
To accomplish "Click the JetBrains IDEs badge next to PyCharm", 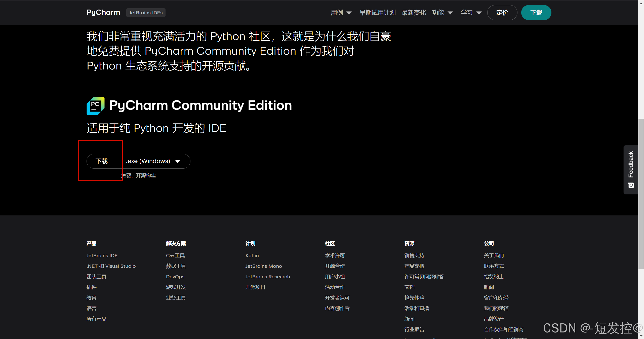I will [x=145, y=13].
